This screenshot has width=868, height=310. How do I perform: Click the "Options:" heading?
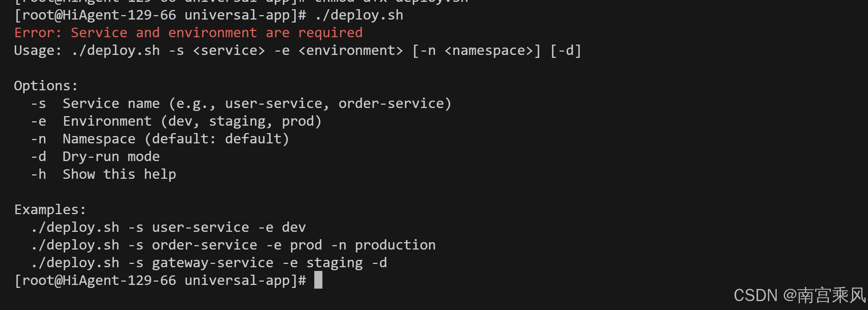(46, 86)
